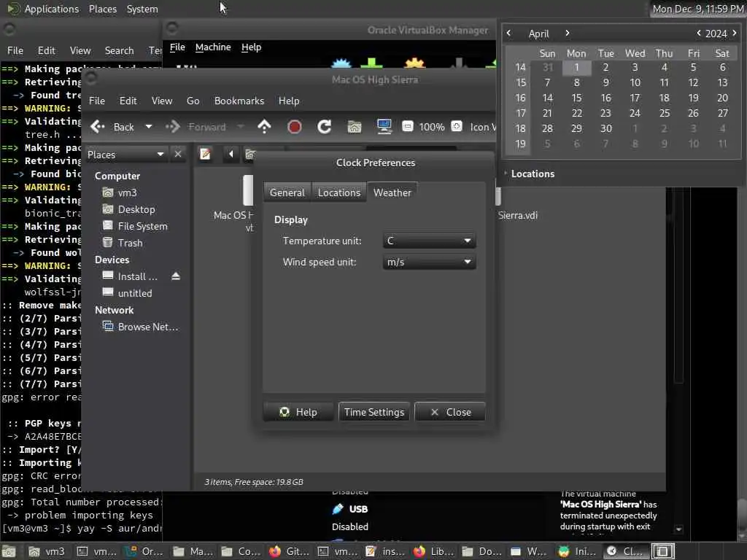Open Machine menu in VirtualBox Manager

213,47
